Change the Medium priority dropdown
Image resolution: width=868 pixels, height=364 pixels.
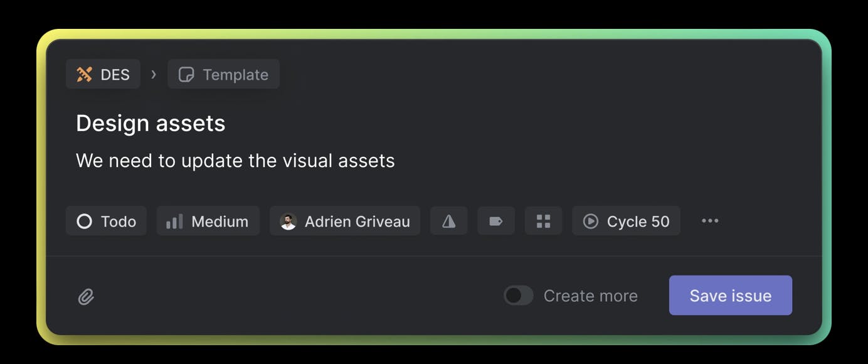[x=208, y=221]
